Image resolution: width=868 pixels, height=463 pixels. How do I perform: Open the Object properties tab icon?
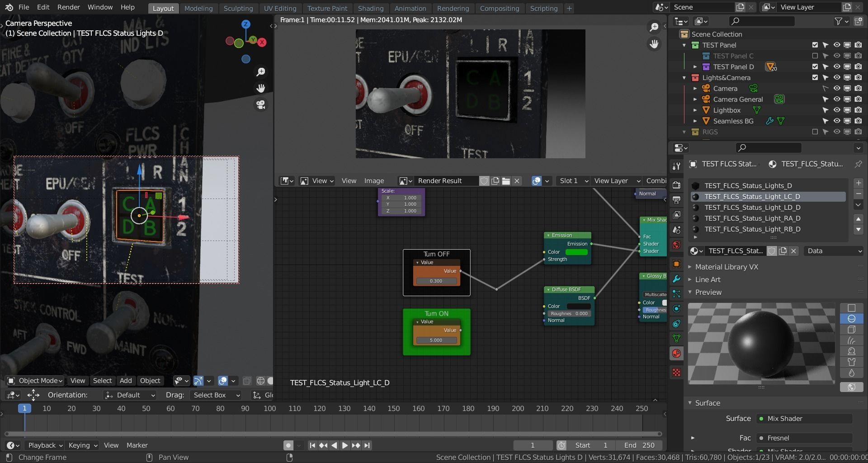coord(676,264)
